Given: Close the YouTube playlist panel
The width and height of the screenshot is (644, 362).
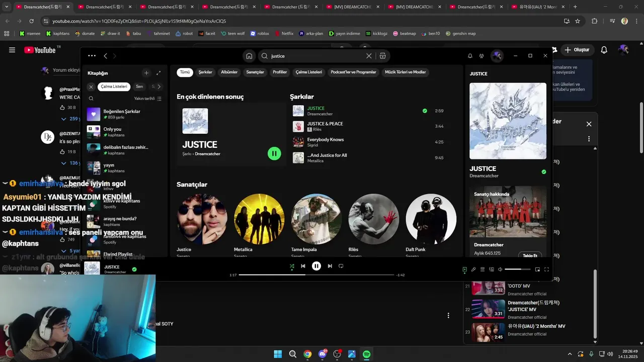Looking at the screenshot, I should (x=589, y=124).
